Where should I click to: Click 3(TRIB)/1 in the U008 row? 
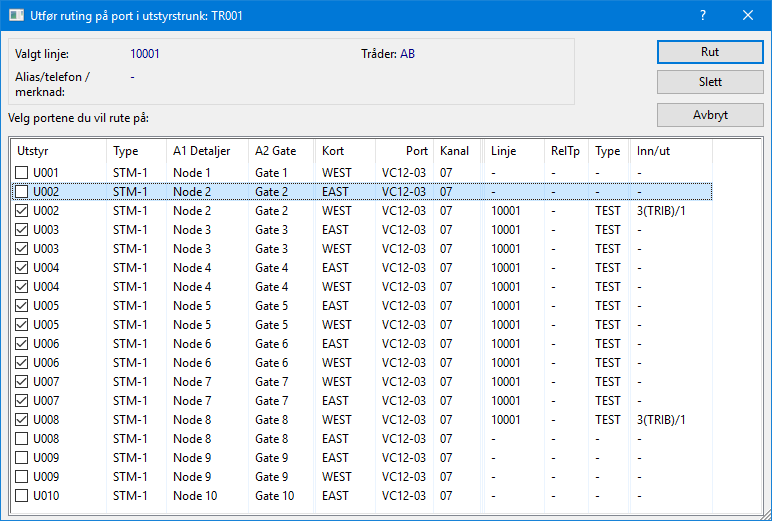click(x=661, y=420)
